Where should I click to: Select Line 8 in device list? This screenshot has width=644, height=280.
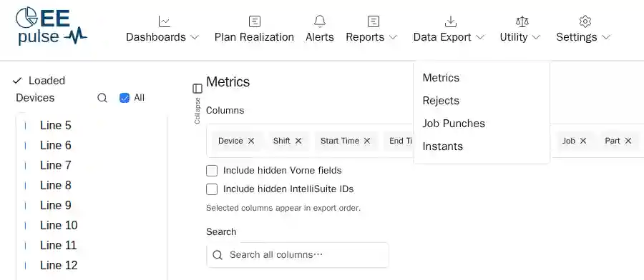55,185
